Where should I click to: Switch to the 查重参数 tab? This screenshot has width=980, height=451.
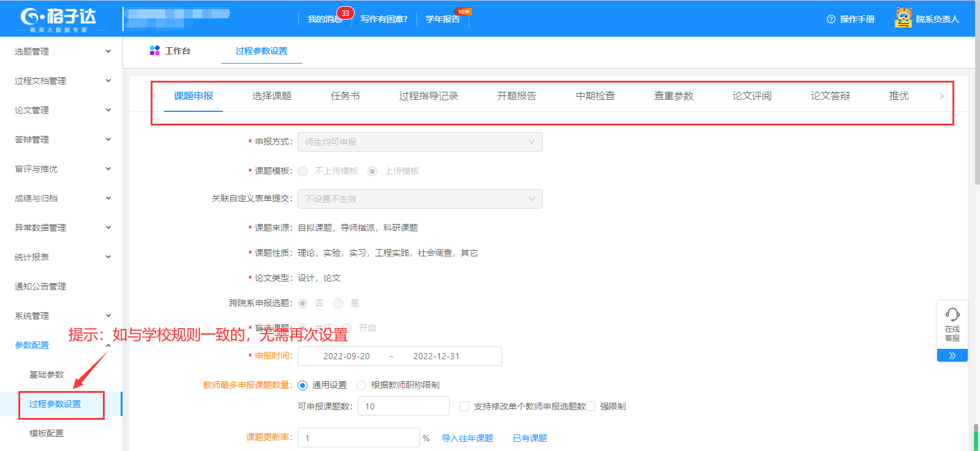click(x=673, y=96)
